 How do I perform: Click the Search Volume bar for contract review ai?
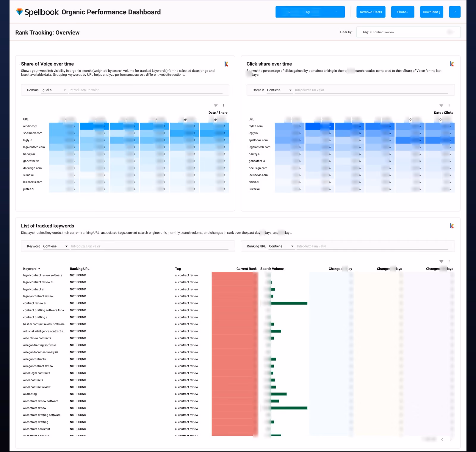coord(289,303)
